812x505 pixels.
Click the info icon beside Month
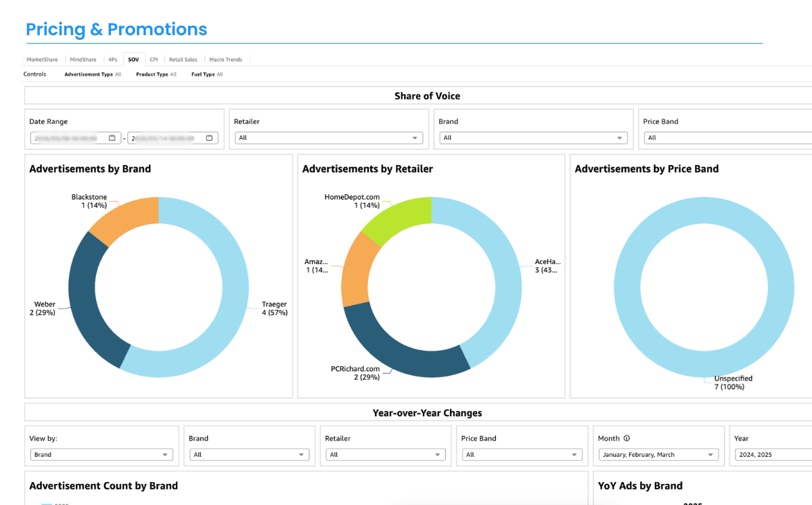pyautogui.click(x=627, y=439)
